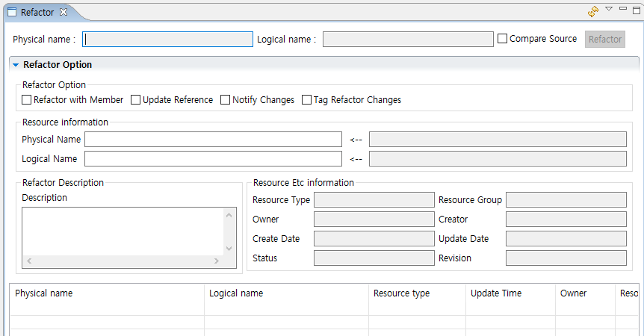This screenshot has width=644, height=336.
Task: Collapse the Refactor Option section
Action: pyautogui.click(x=16, y=65)
